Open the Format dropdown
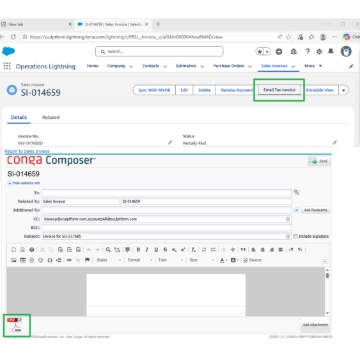Screen dimensions: 360x360 pyautogui.click(x=140, y=260)
